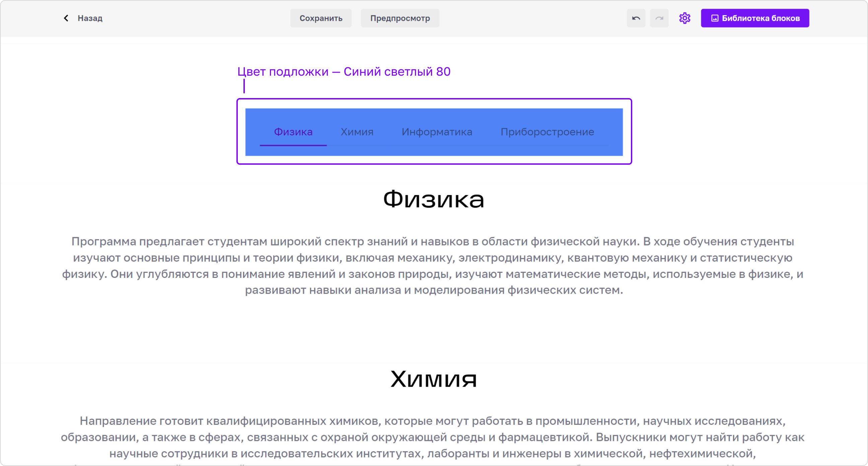868x466 pixels.
Task: Select the Физика tab
Action: coord(293,132)
